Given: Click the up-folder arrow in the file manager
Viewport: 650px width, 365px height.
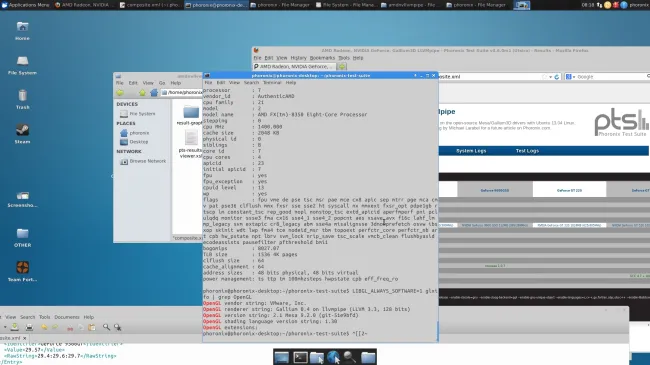Looking at the screenshot, I should point(142,92).
